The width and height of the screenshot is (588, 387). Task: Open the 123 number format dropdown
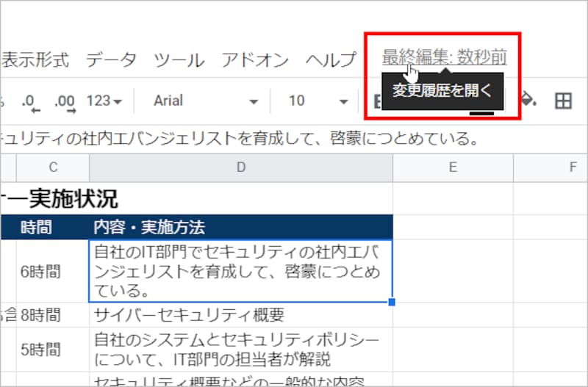(104, 101)
